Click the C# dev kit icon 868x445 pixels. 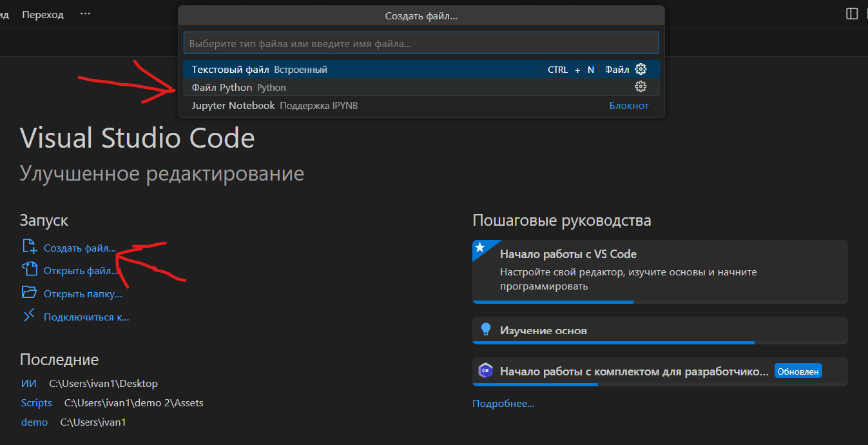[x=485, y=371]
